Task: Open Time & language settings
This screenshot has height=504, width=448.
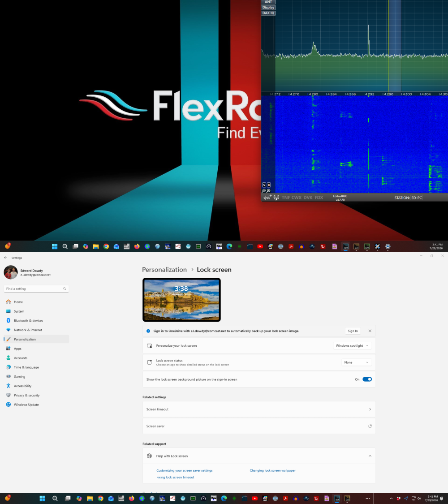Action: (36, 367)
